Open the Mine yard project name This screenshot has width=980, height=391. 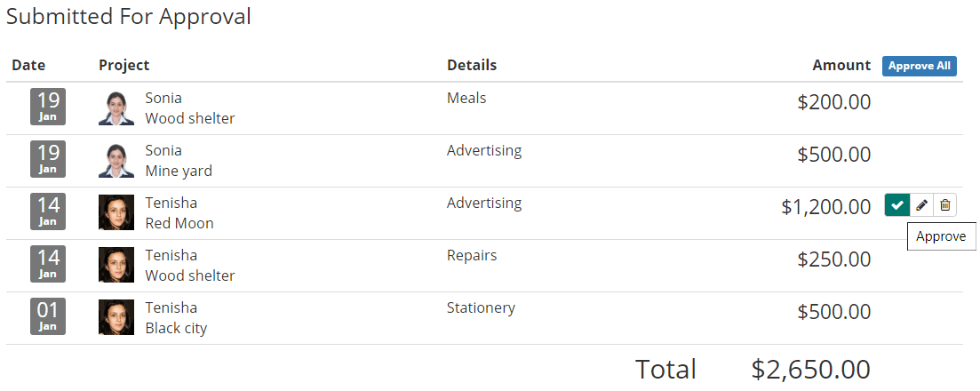tap(179, 171)
